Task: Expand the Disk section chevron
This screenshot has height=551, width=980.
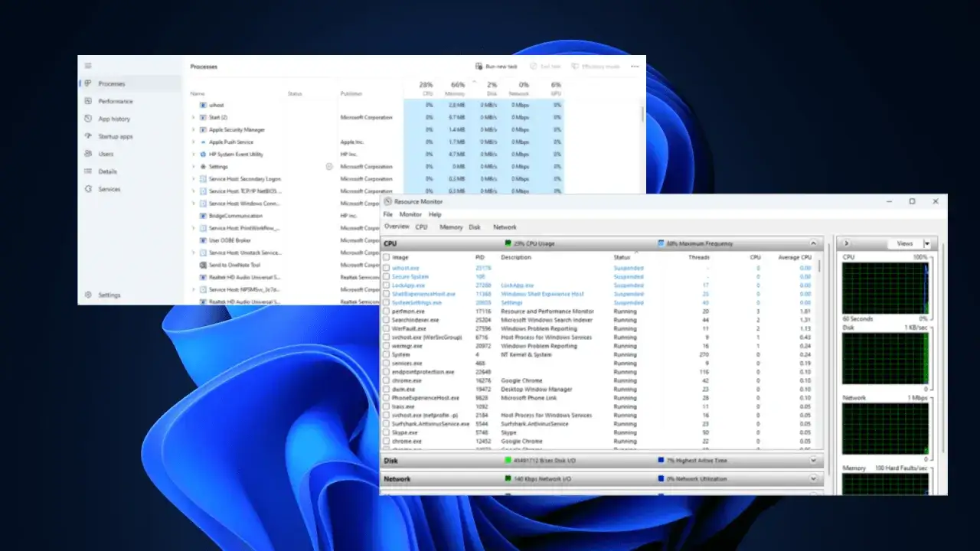Action: (x=813, y=461)
